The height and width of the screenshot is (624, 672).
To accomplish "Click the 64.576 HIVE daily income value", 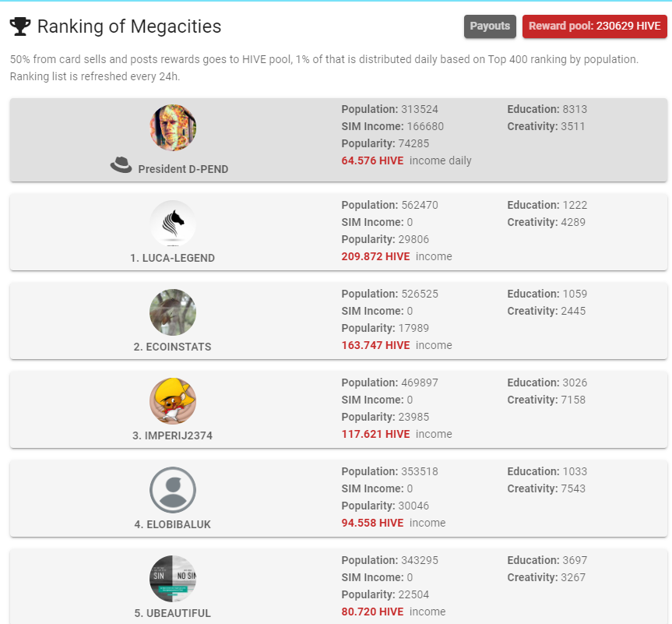I will pyautogui.click(x=372, y=160).
